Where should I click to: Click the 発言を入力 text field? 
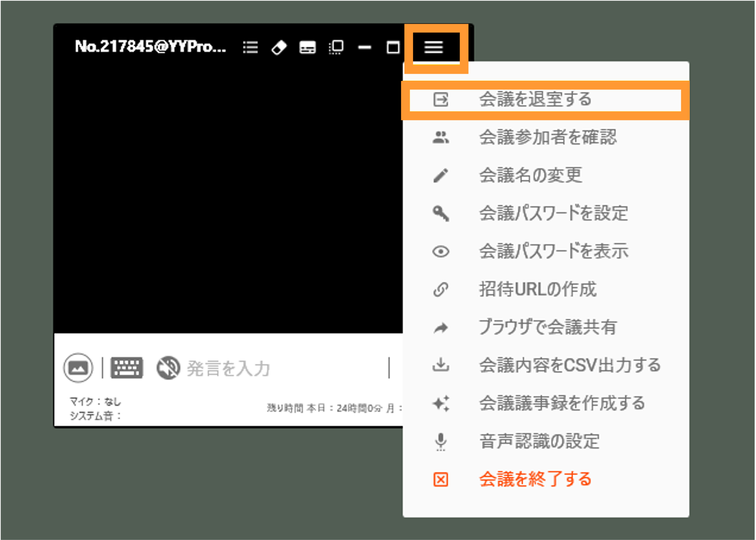coord(285,368)
